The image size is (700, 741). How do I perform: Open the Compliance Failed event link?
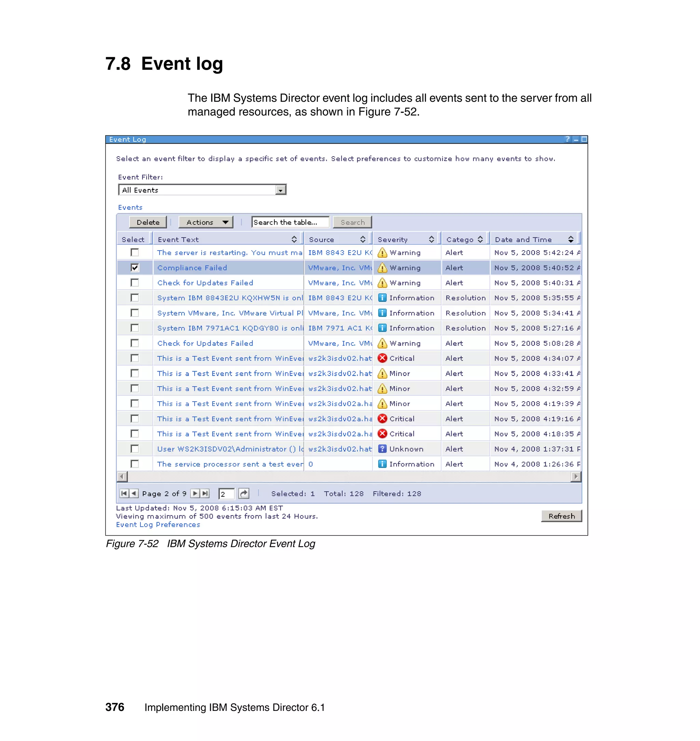pyautogui.click(x=192, y=268)
